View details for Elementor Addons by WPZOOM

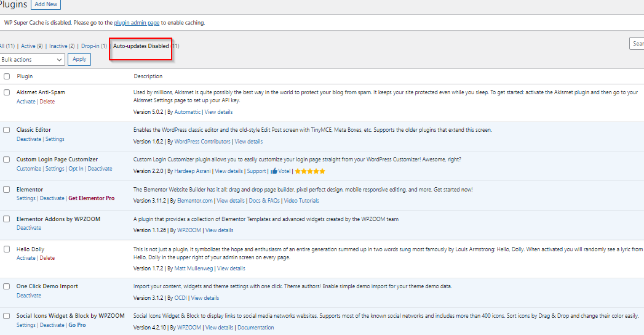(220, 230)
